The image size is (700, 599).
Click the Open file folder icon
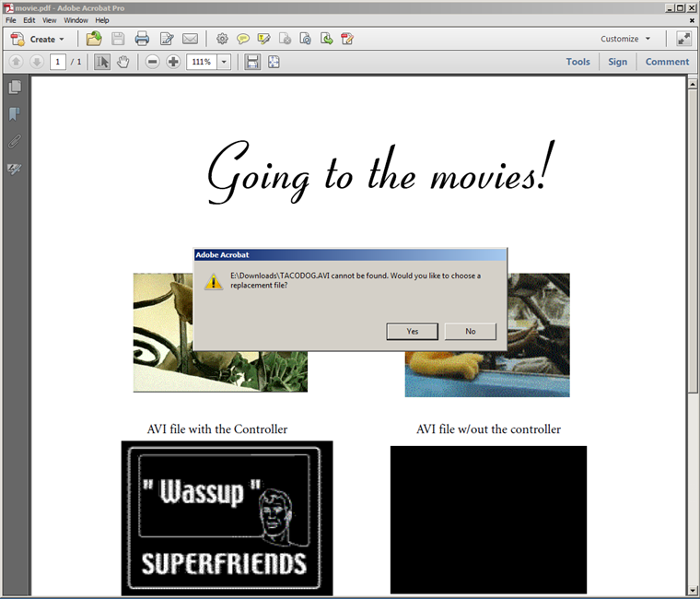[93, 39]
